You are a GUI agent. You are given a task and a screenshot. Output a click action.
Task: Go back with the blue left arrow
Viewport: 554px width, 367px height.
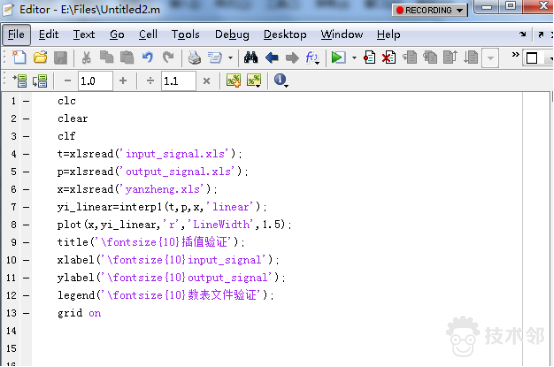click(x=271, y=58)
